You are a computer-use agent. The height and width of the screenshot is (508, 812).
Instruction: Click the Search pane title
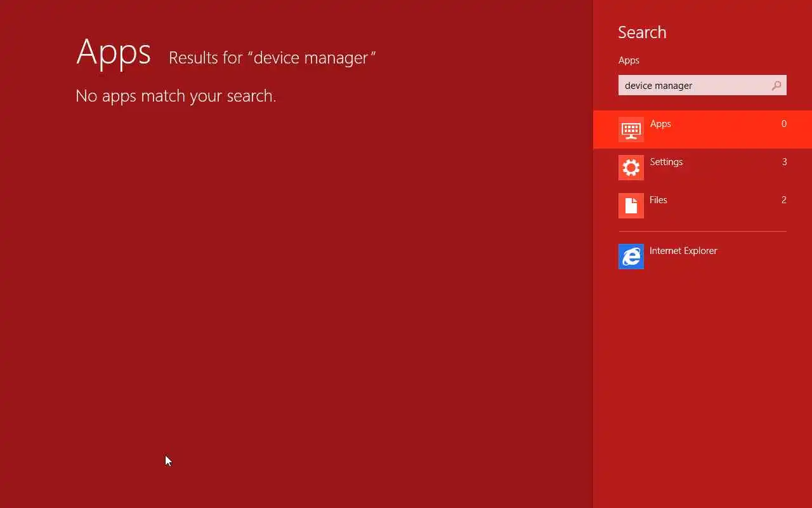tap(642, 32)
